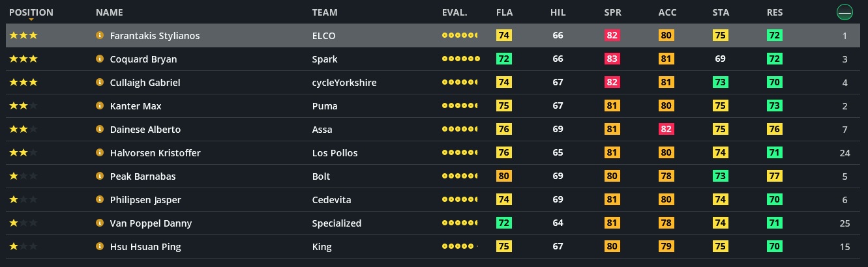Open the info icon for Coquard Bryan
This screenshot has width=868, height=267.
point(100,59)
